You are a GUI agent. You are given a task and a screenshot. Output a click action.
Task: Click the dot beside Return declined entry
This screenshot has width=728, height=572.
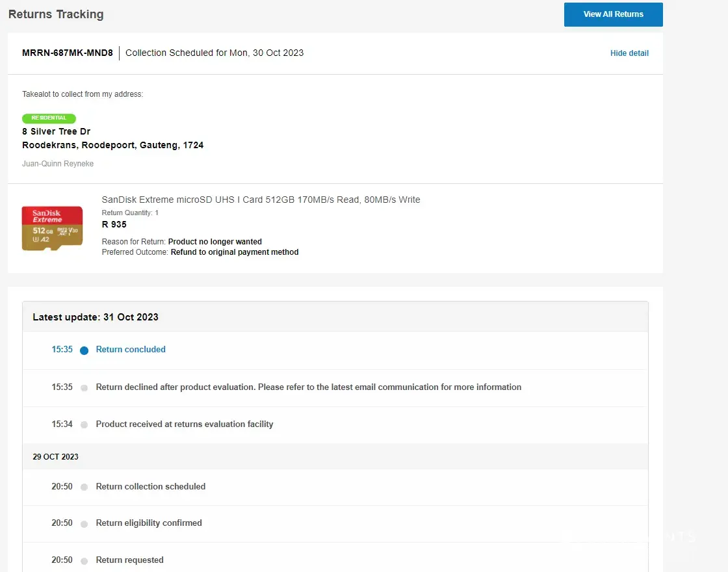click(x=84, y=388)
